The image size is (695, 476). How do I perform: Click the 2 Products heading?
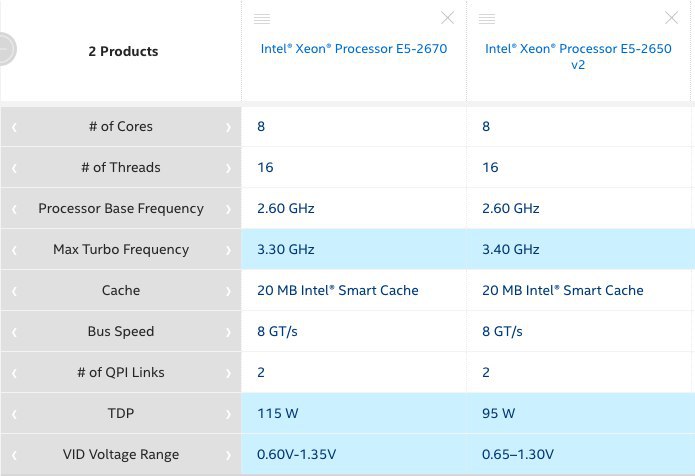123,51
